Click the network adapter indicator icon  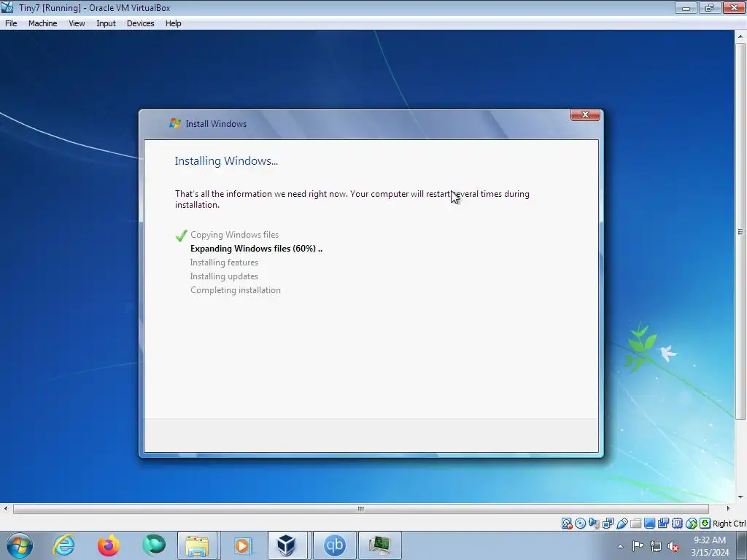coord(608,524)
